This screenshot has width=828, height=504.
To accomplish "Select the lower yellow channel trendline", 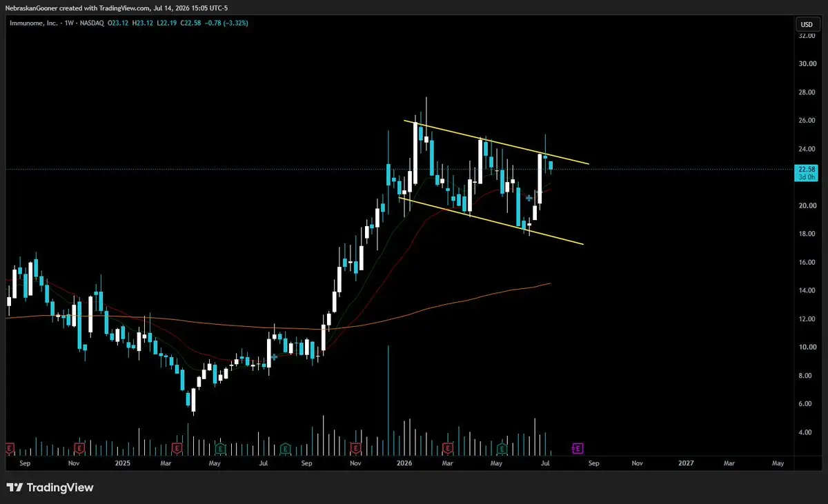I will (491, 221).
